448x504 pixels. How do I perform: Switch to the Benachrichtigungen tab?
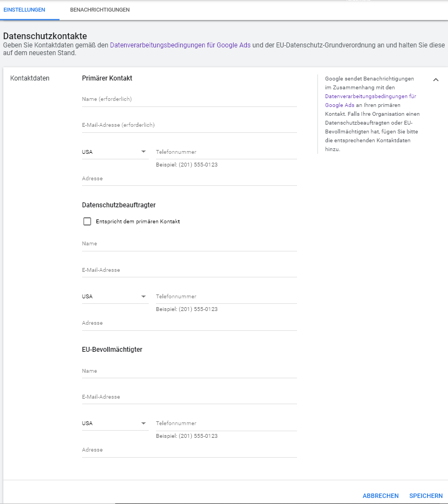pos(100,10)
